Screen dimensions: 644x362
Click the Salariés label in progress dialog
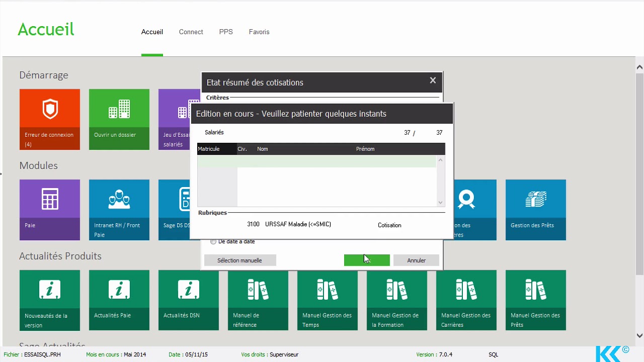pyautogui.click(x=214, y=132)
